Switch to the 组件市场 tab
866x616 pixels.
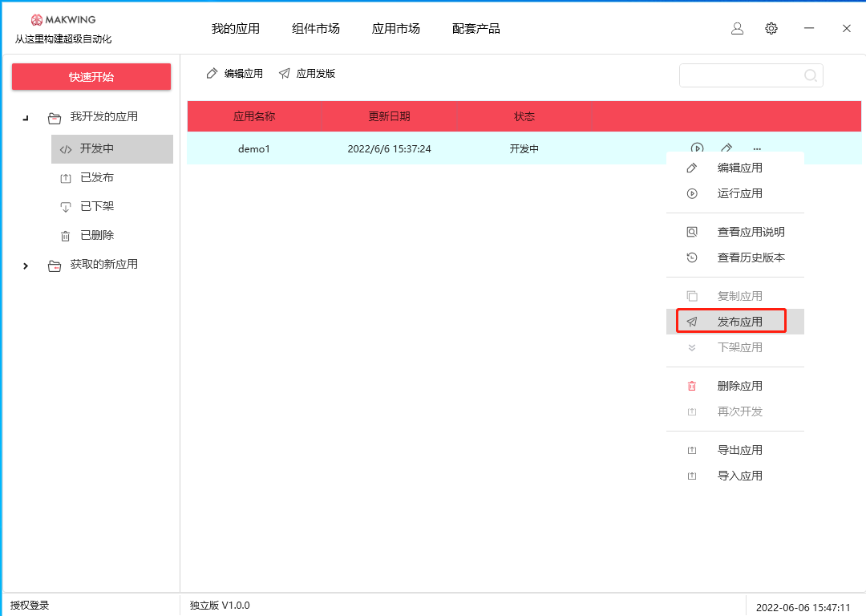click(x=315, y=28)
